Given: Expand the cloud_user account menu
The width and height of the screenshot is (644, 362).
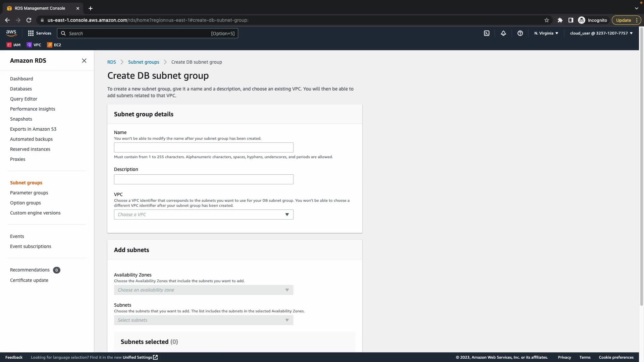Looking at the screenshot, I should (601, 33).
